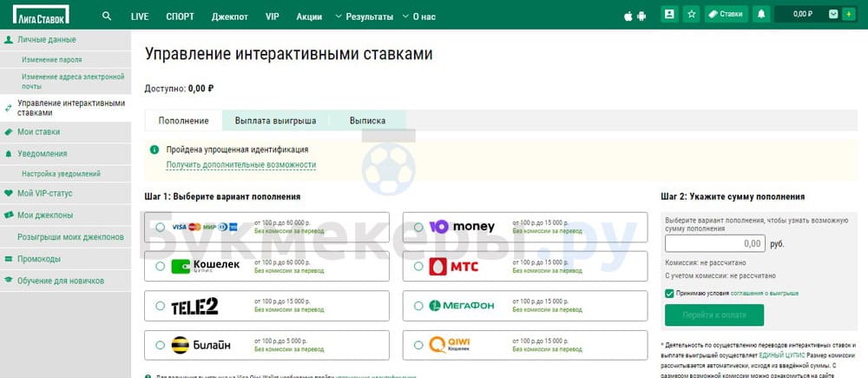Open the Apple app download icon
This screenshot has width=868, height=378.
coord(628,16)
